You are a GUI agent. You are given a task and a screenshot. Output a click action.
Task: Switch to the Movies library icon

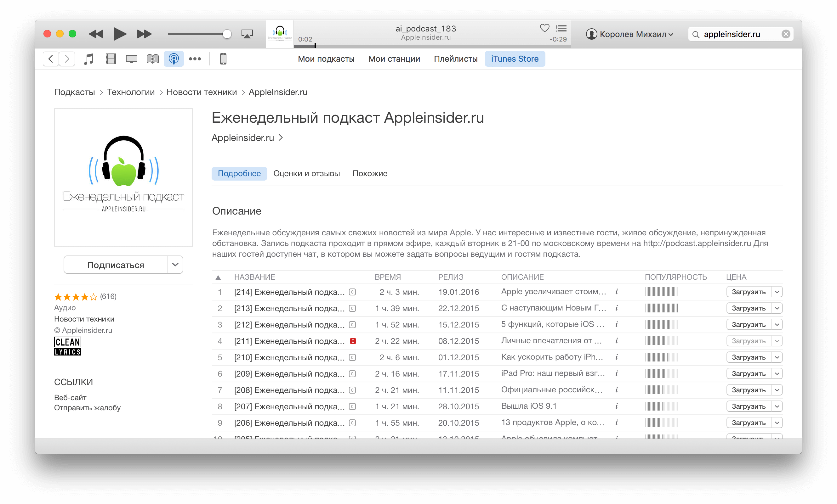[111, 59]
